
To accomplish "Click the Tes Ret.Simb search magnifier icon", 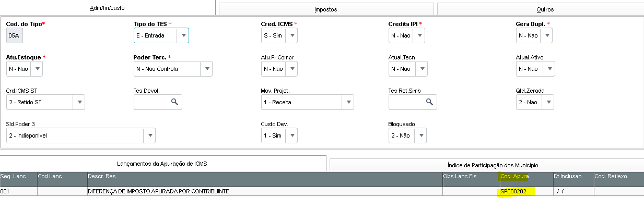I will 429,102.
